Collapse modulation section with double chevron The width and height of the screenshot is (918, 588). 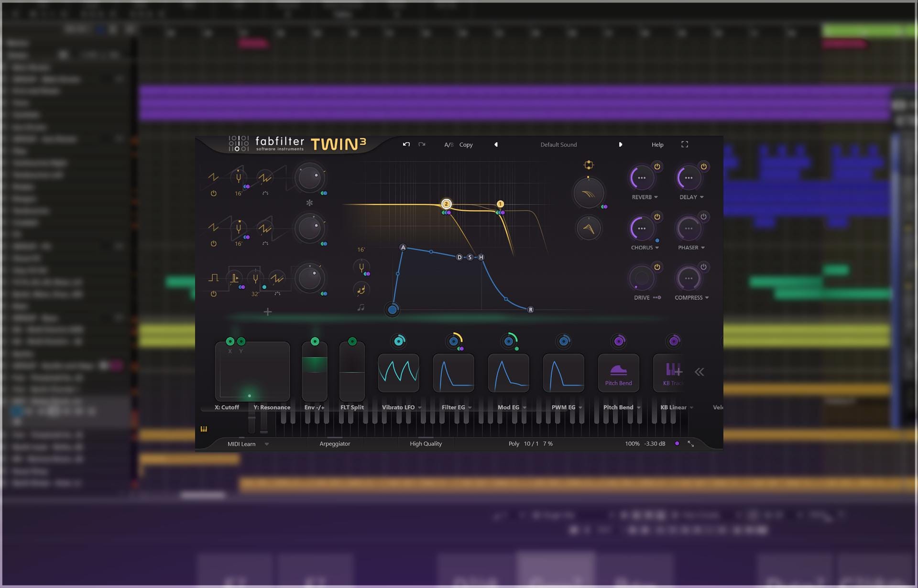point(699,372)
